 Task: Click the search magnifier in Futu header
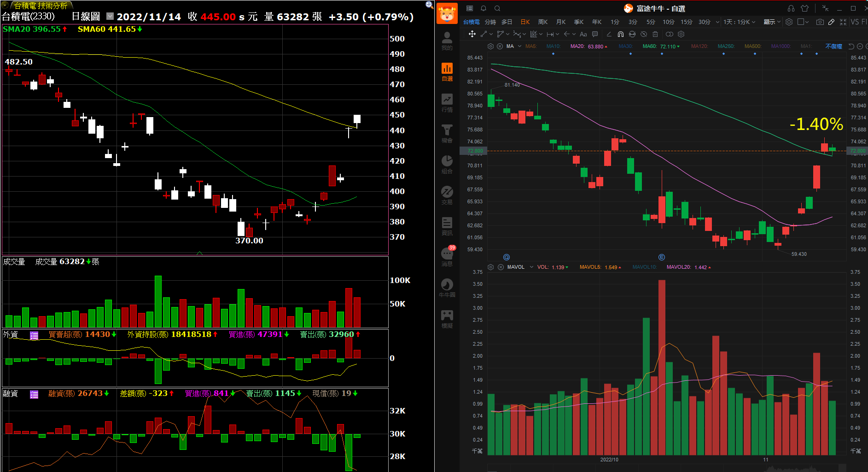point(497,8)
